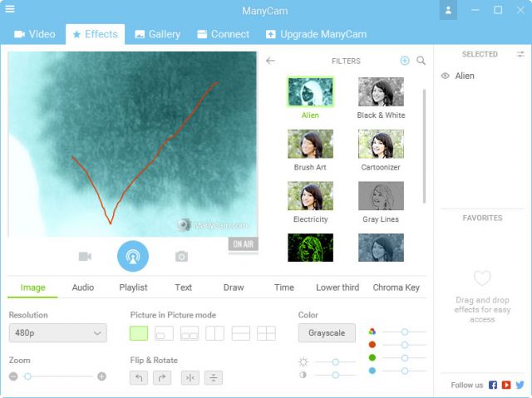Adjust the blue channel slider
The width and height of the screenshot is (532, 398).
(x=405, y=371)
